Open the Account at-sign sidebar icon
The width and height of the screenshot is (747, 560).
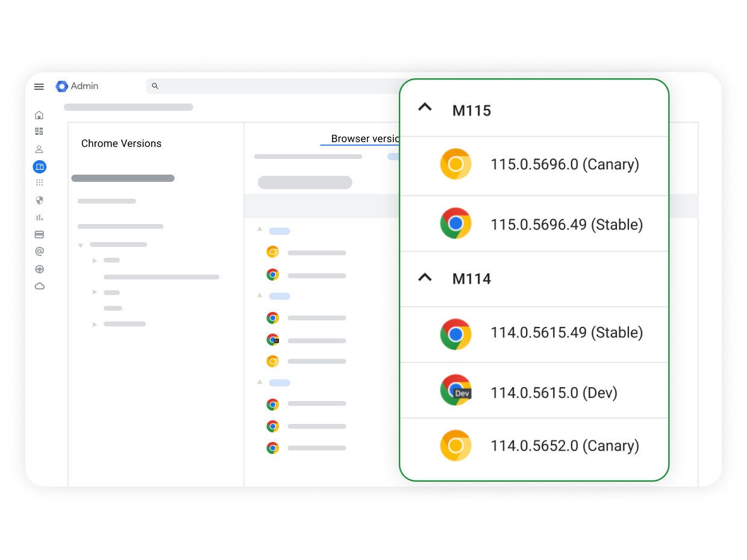click(40, 252)
